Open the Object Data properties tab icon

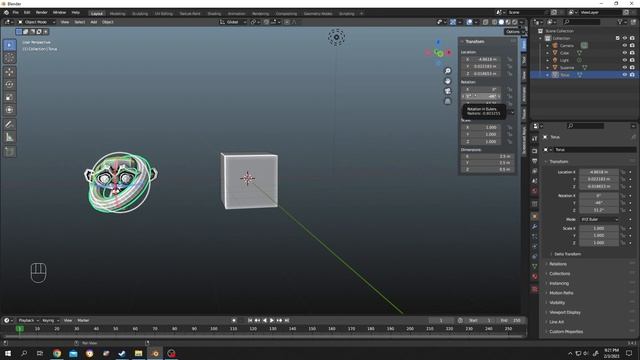(534, 267)
